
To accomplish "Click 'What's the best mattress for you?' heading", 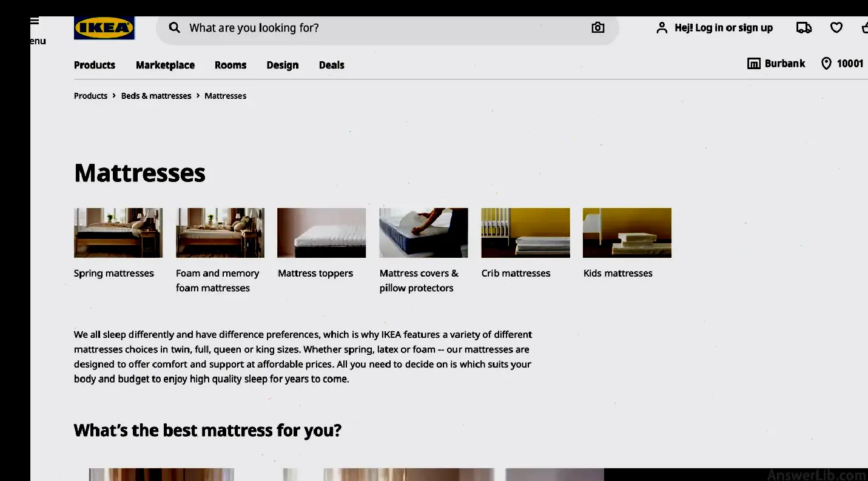I will pos(207,431).
